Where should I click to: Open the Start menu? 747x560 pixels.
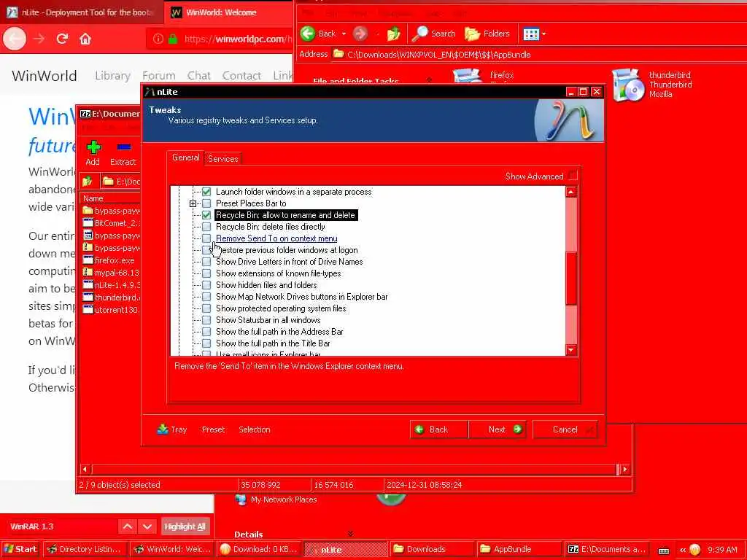point(20,549)
